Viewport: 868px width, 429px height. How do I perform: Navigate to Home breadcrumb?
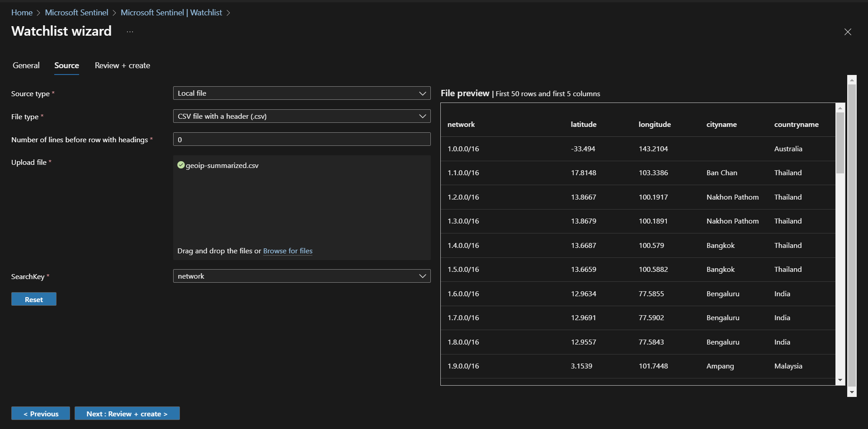pyautogui.click(x=22, y=13)
